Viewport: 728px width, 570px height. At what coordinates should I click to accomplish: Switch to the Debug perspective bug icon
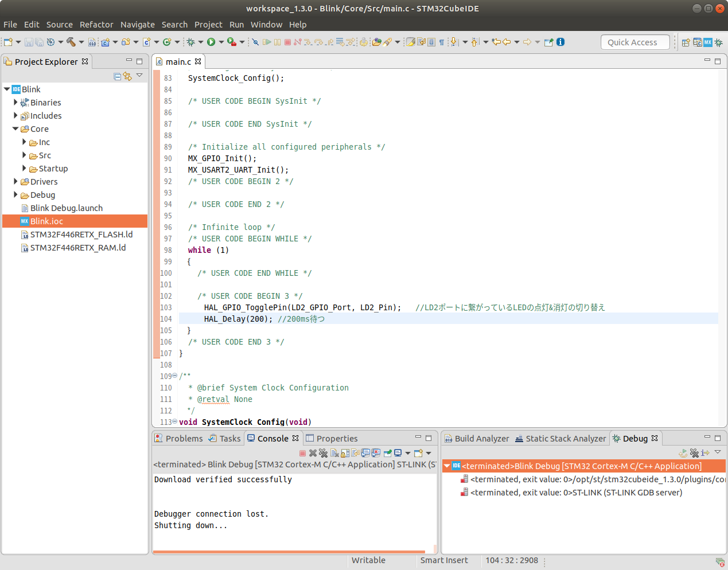718,42
